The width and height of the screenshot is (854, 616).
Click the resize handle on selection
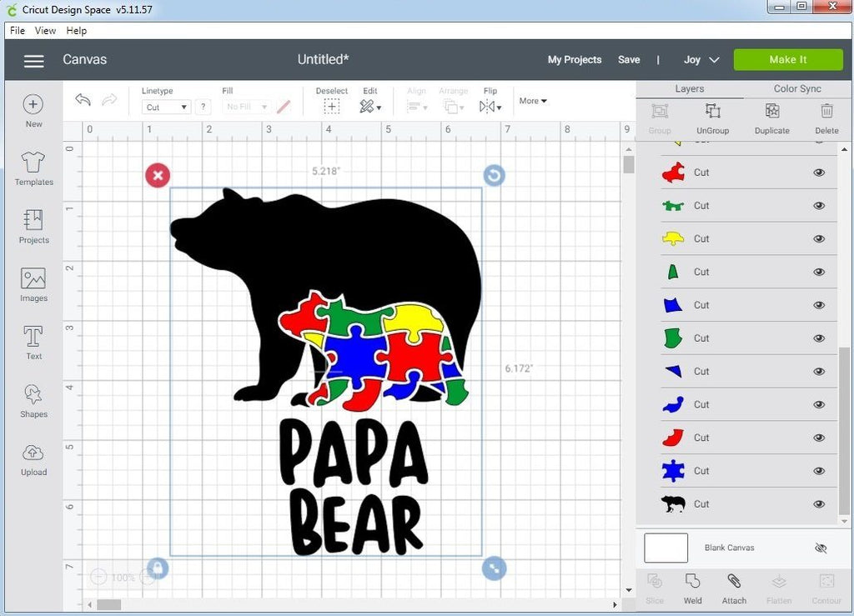click(x=494, y=568)
